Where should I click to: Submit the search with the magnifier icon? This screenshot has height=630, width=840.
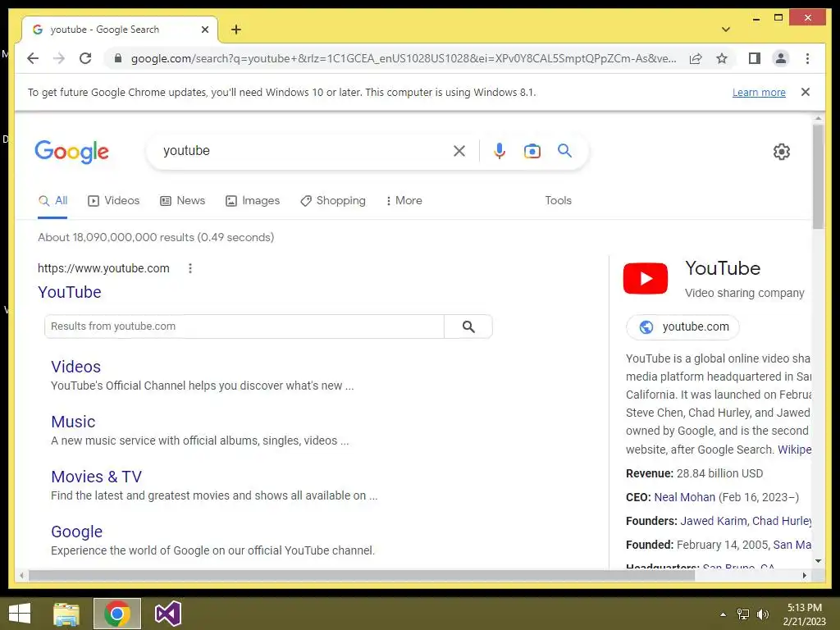pos(564,151)
